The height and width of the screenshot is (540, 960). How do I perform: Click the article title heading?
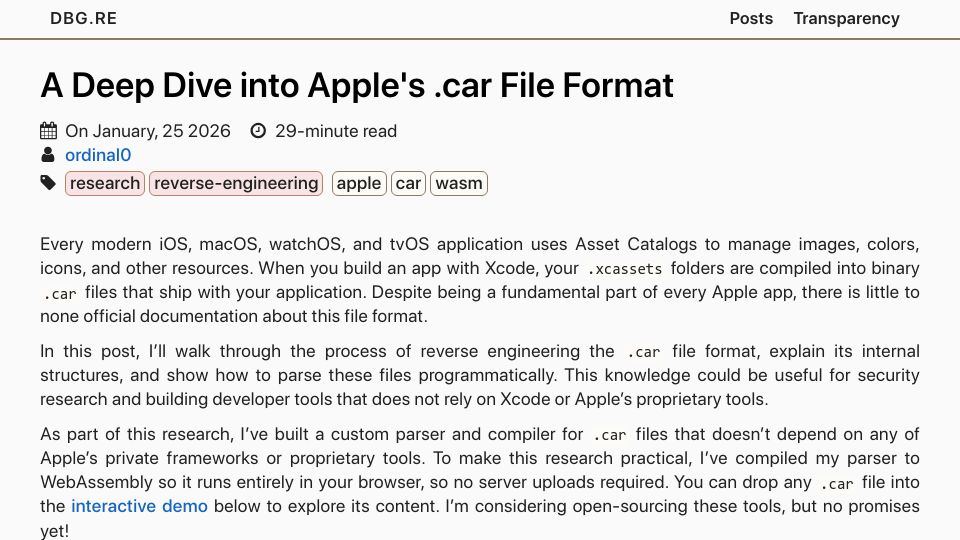357,85
